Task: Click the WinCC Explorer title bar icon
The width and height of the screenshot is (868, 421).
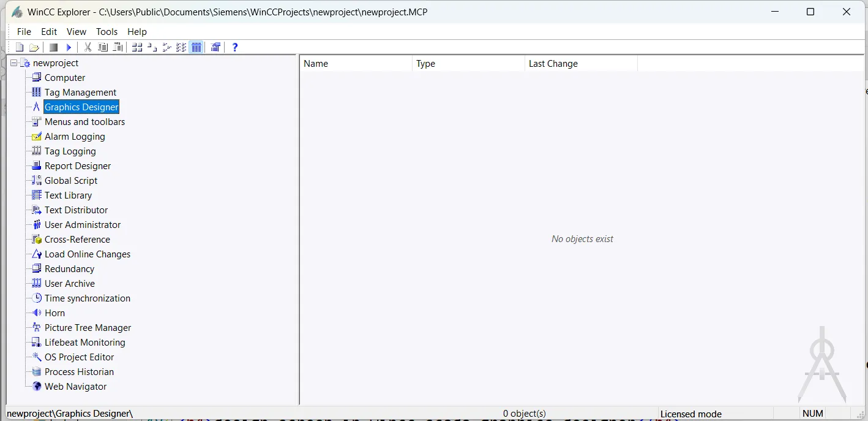Action: click(17, 12)
